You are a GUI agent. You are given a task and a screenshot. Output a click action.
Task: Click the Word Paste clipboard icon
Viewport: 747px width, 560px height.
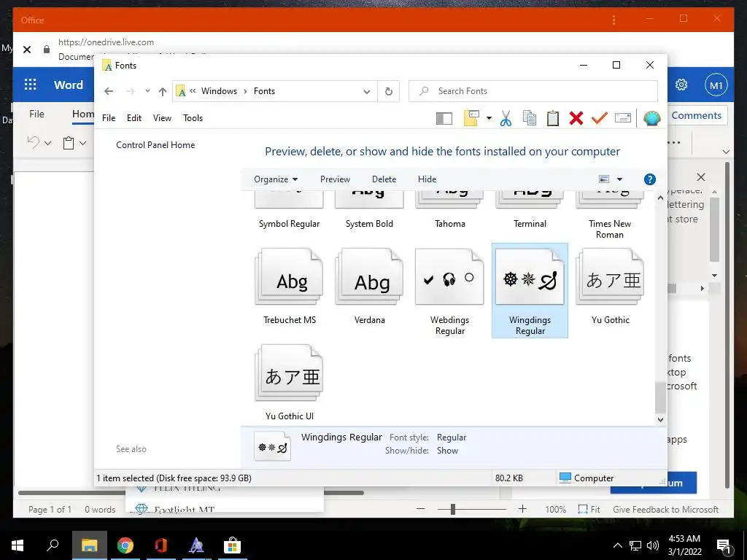pos(69,143)
